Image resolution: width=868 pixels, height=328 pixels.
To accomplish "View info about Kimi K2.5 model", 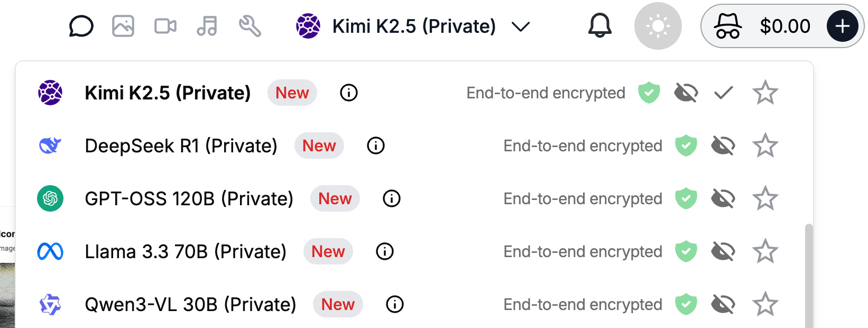I will (348, 93).
